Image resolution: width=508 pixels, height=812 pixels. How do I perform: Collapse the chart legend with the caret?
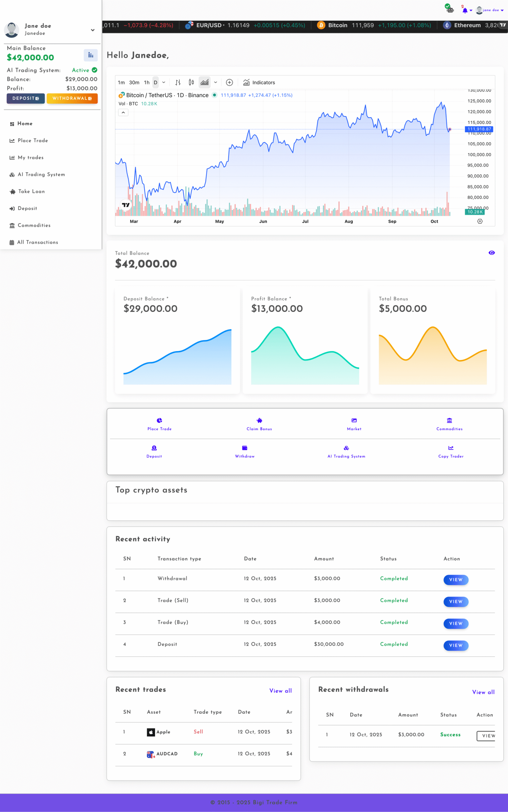coord(123,113)
